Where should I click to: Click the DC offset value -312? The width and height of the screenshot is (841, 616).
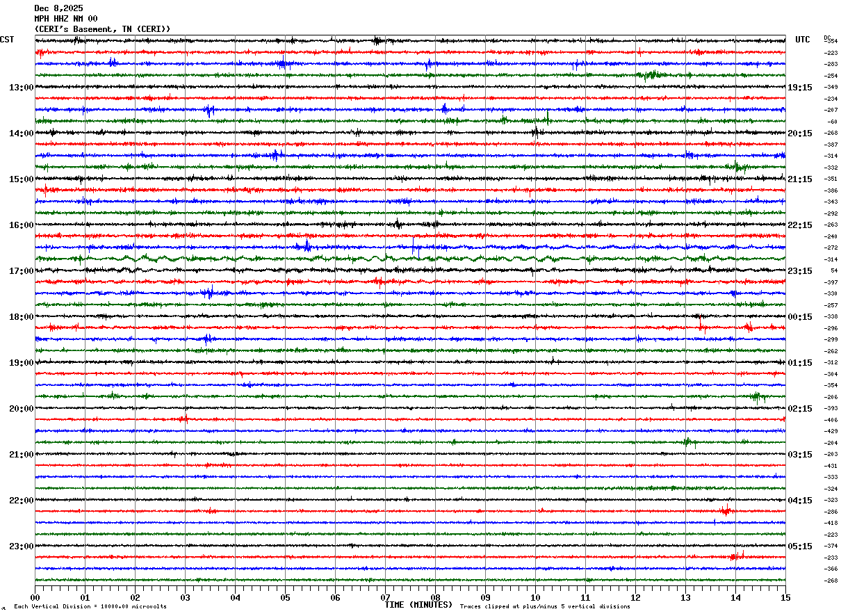(x=831, y=362)
